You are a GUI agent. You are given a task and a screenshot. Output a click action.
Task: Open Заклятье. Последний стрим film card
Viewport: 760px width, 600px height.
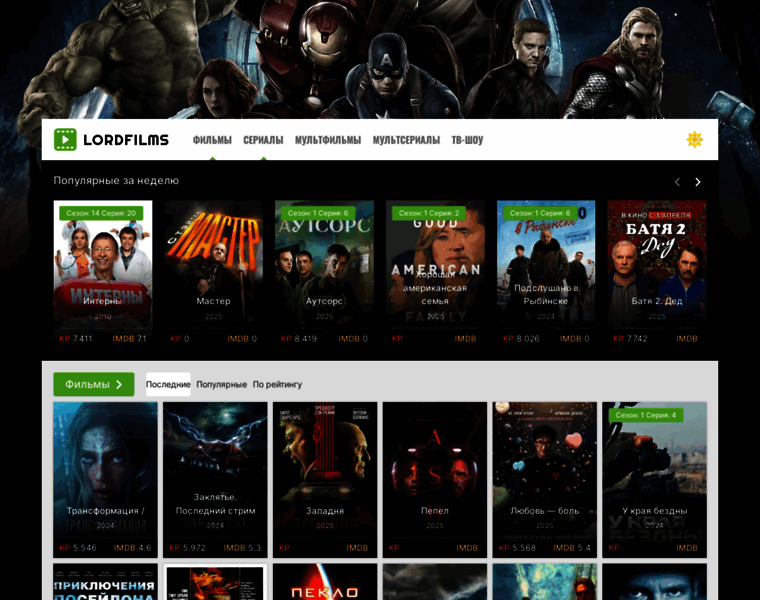[x=215, y=480]
